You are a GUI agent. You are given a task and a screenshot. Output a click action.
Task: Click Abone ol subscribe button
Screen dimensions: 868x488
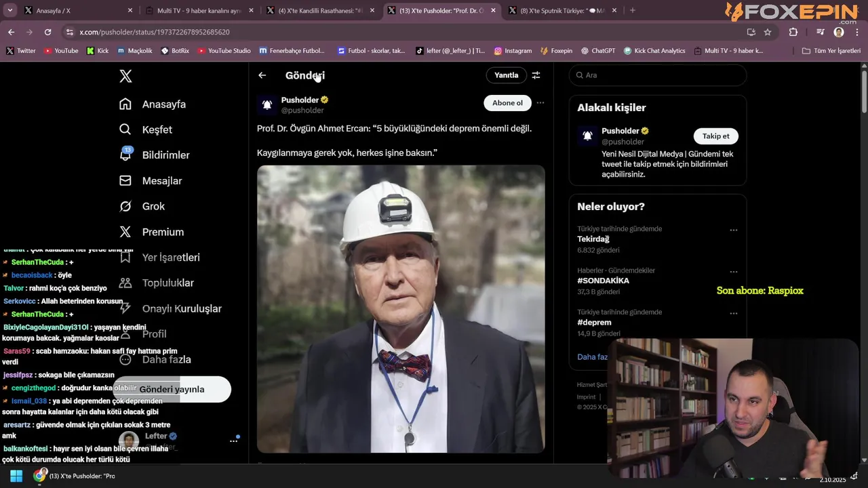click(507, 103)
